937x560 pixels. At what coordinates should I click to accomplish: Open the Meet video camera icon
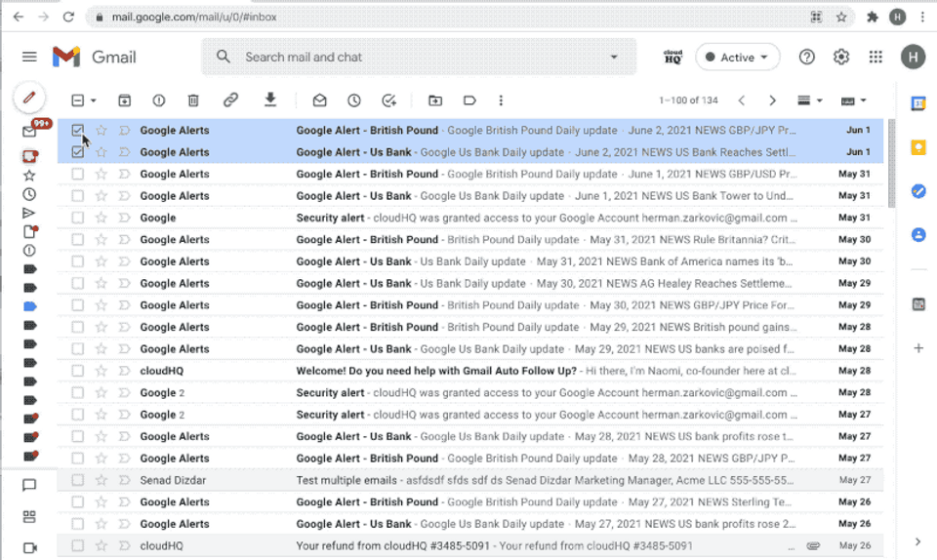(30, 547)
